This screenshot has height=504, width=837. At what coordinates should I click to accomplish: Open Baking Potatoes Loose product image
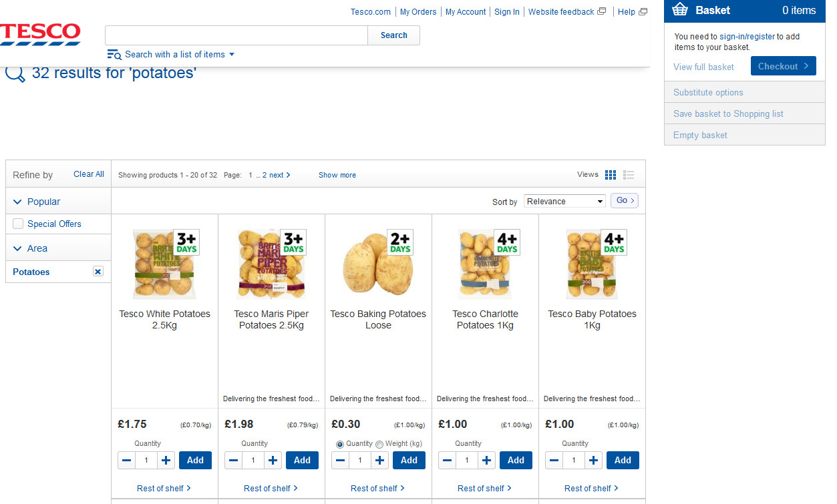pos(378,264)
